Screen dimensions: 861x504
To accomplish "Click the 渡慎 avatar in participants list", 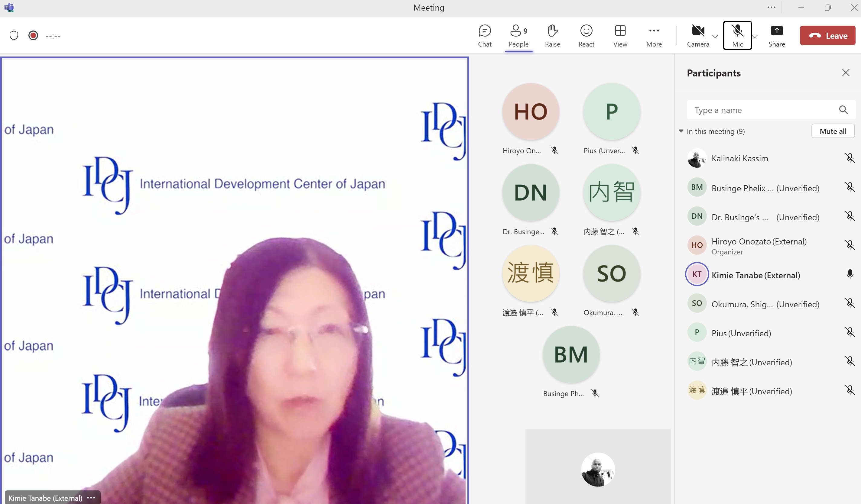I will pyautogui.click(x=697, y=390).
